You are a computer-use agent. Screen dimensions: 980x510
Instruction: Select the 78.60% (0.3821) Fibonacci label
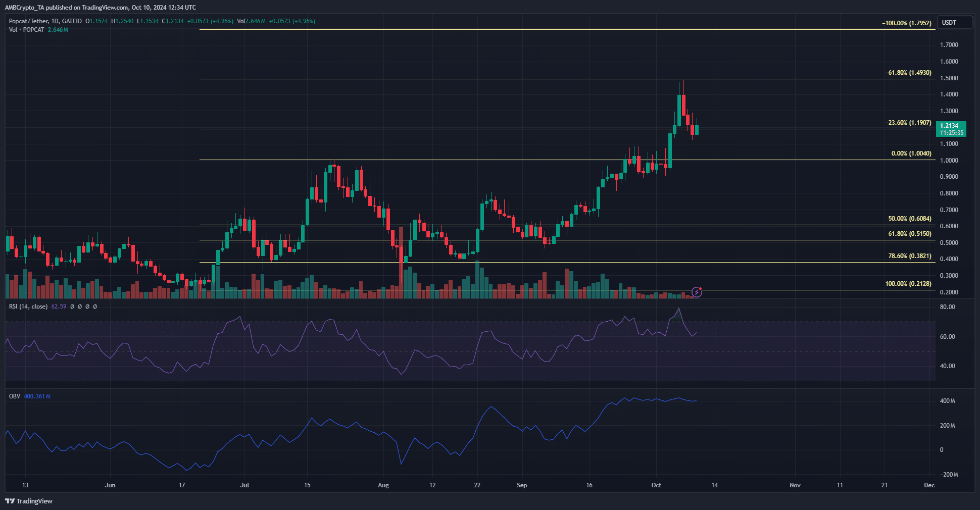click(x=910, y=256)
